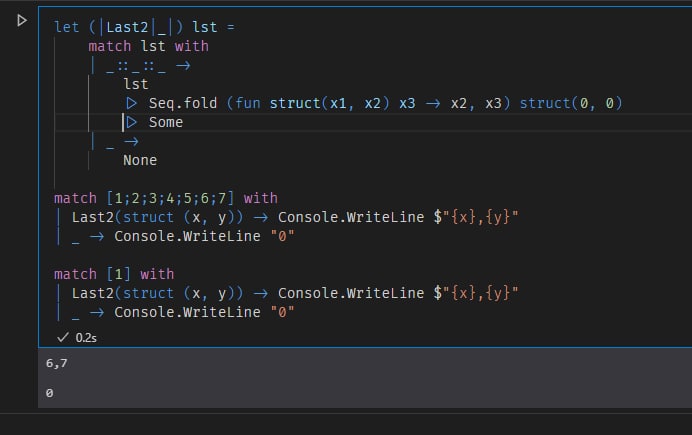Click the let keyword on first line
Image resolution: width=692 pixels, height=435 pixels.
[66, 27]
